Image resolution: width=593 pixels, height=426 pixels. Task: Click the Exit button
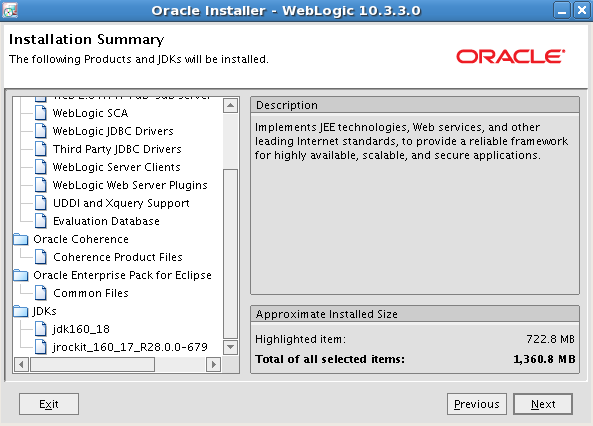pos(49,404)
